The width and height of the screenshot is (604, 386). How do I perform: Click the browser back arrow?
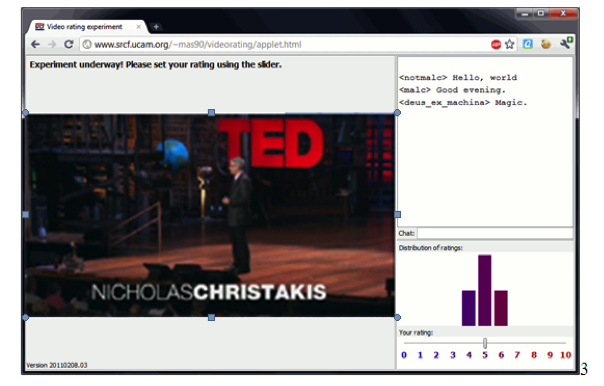click(x=35, y=45)
